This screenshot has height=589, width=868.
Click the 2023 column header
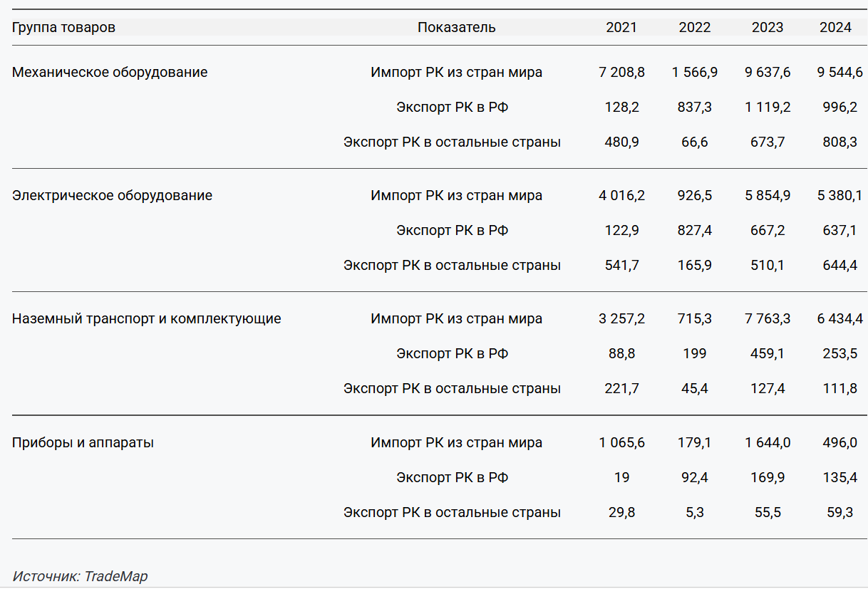(x=767, y=28)
